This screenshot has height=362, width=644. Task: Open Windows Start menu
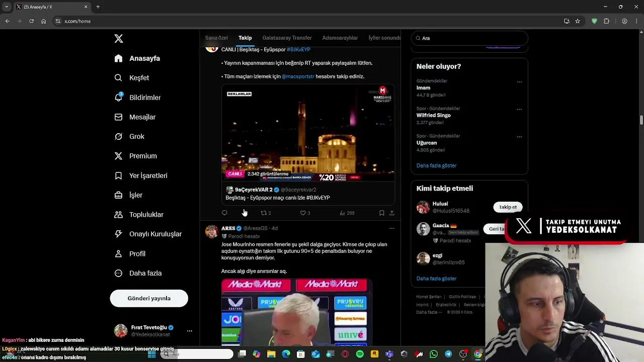(x=152, y=354)
